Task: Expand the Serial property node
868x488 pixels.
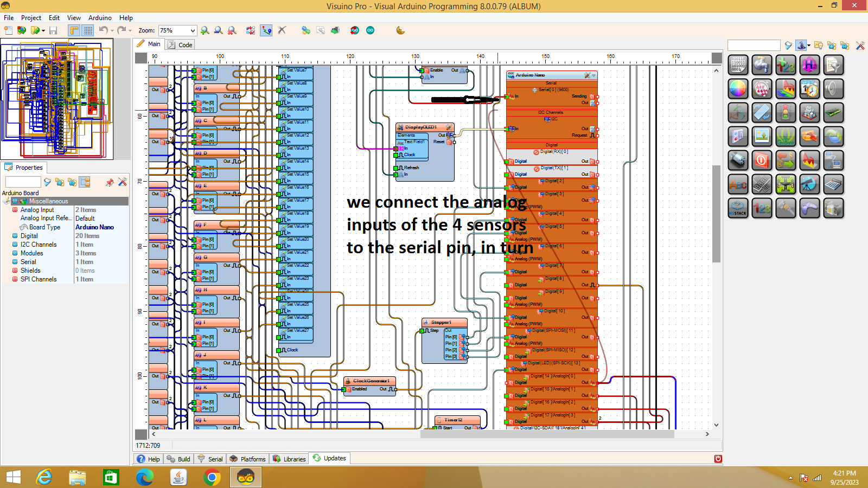Action: [15, 262]
